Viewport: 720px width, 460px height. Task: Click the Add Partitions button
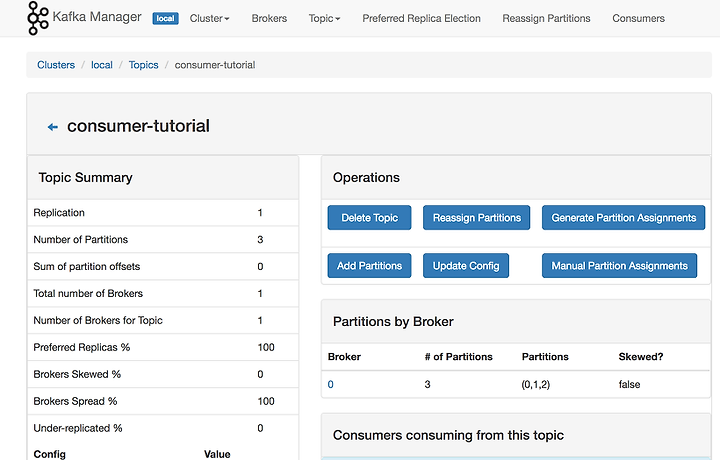point(369,266)
